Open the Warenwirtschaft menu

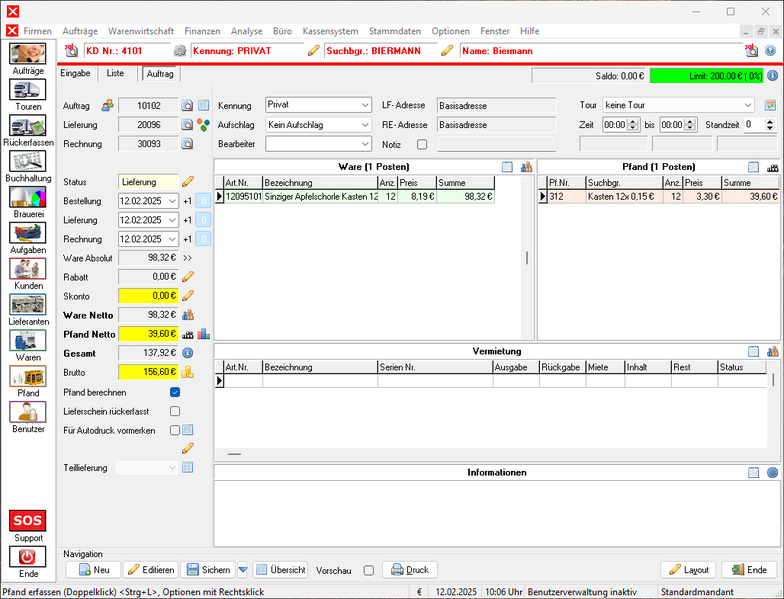tap(140, 31)
